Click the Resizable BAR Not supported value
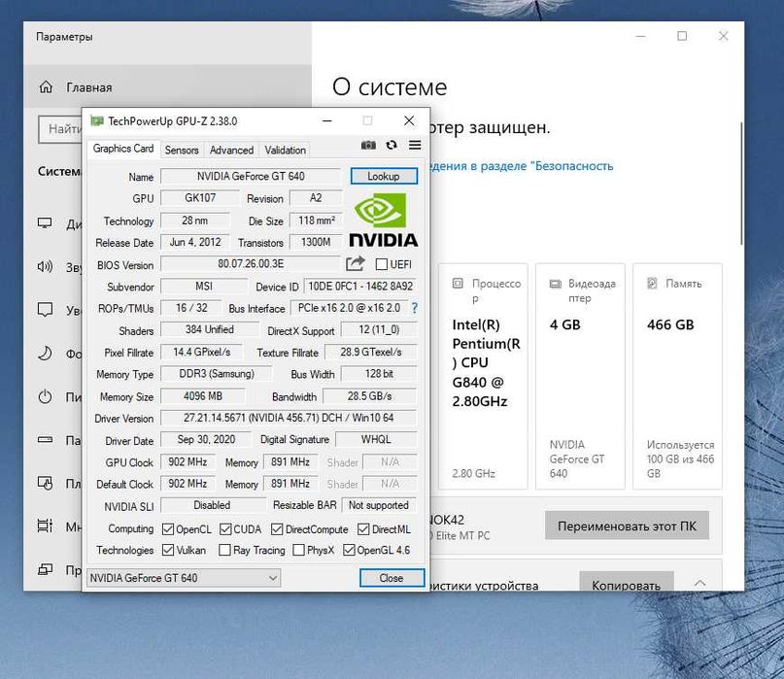Screen dimensions: 784x679 click(x=379, y=505)
